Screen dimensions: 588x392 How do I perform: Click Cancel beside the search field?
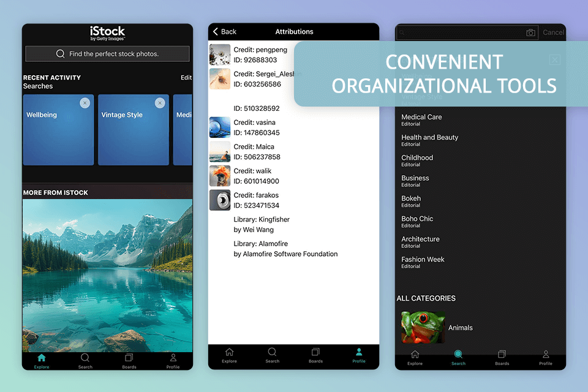coord(553,32)
